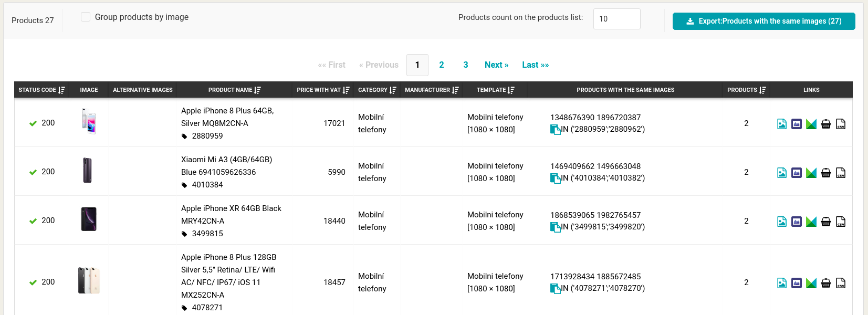
Task: Open the dark picture icon in the iPhone 8 Plus 128GB row
Action: pyautogui.click(x=797, y=283)
